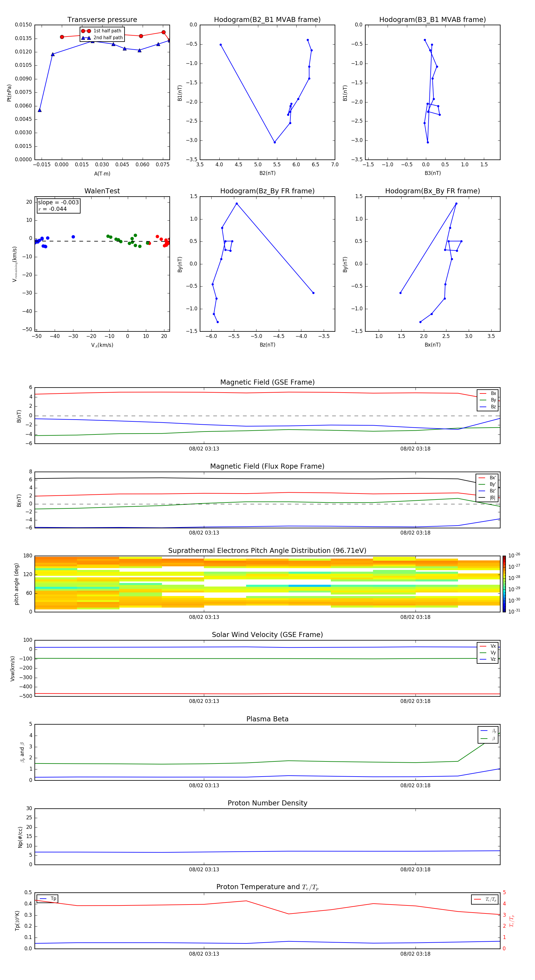535x980 pixels.
Task: Click the bottom-most point of B2_B1 hodogram
Action: tap(275, 142)
